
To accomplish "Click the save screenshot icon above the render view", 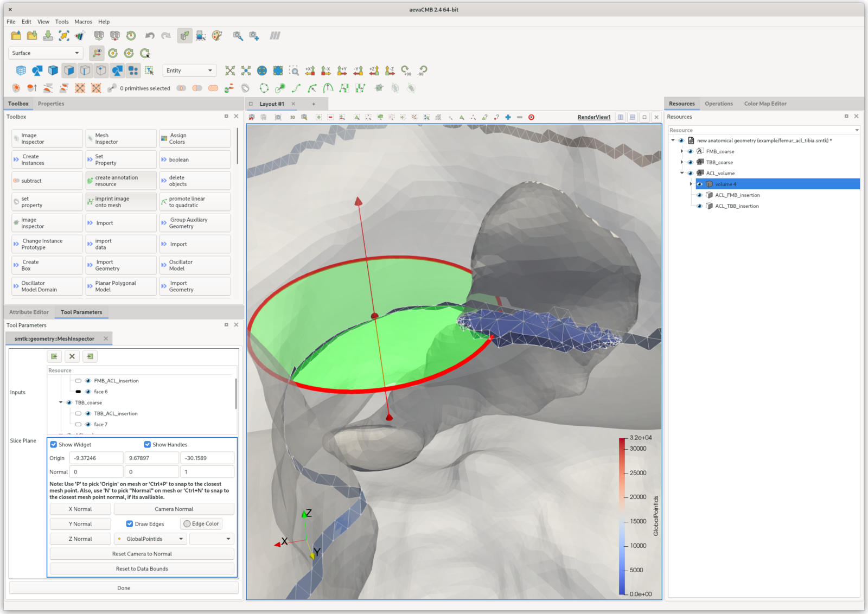I will point(278,117).
